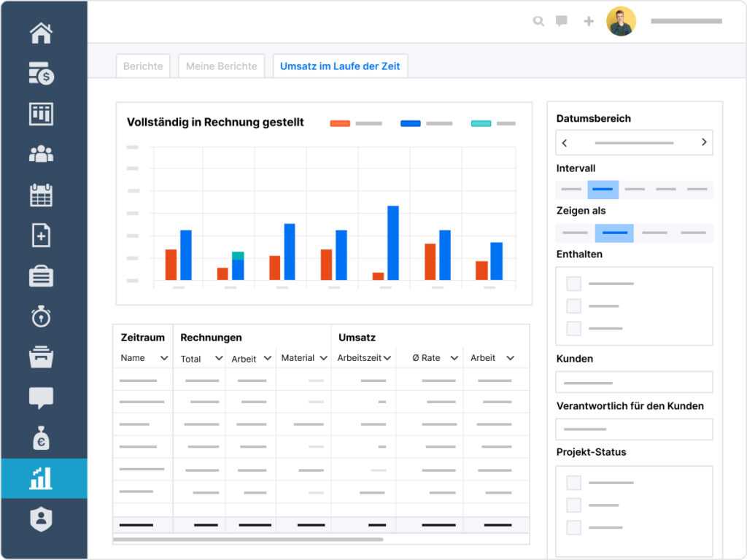Open the stopwatch time tracking icon
Screen dimensions: 747x560
coord(41,317)
